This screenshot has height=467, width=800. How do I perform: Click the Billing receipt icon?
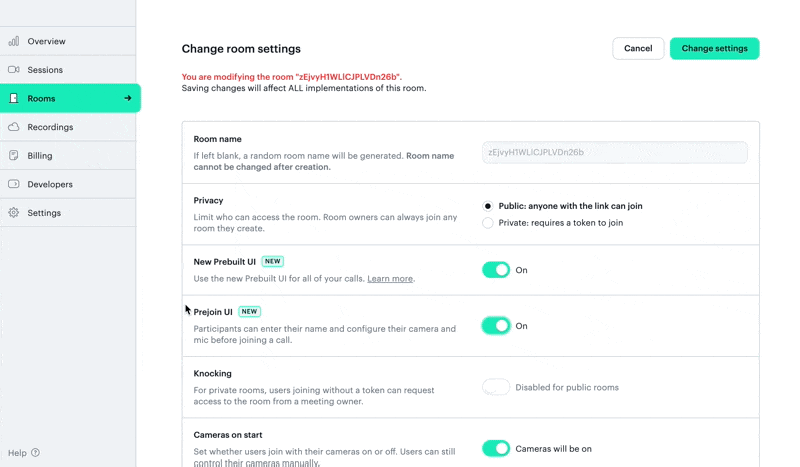tap(14, 156)
